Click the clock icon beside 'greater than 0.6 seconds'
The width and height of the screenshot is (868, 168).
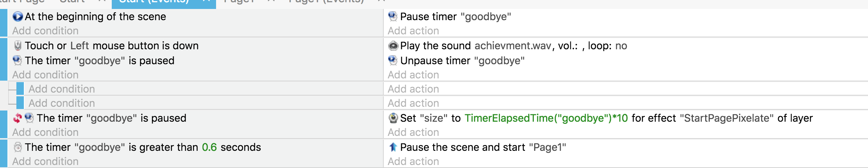[18, 147]
